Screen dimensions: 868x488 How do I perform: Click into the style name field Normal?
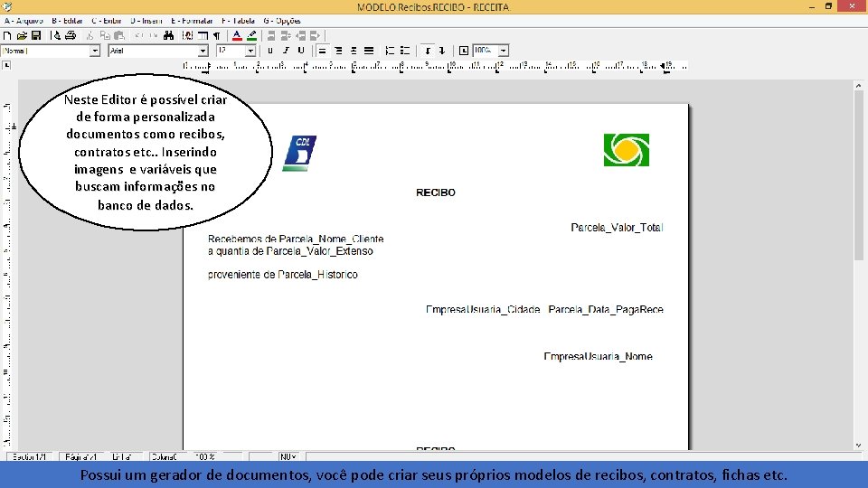46,51
